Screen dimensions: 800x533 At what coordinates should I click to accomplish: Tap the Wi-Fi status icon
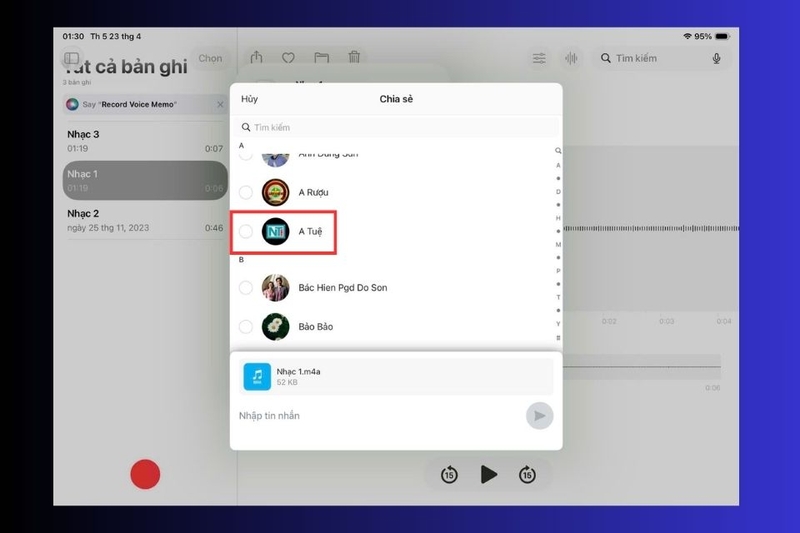point(687,36)
